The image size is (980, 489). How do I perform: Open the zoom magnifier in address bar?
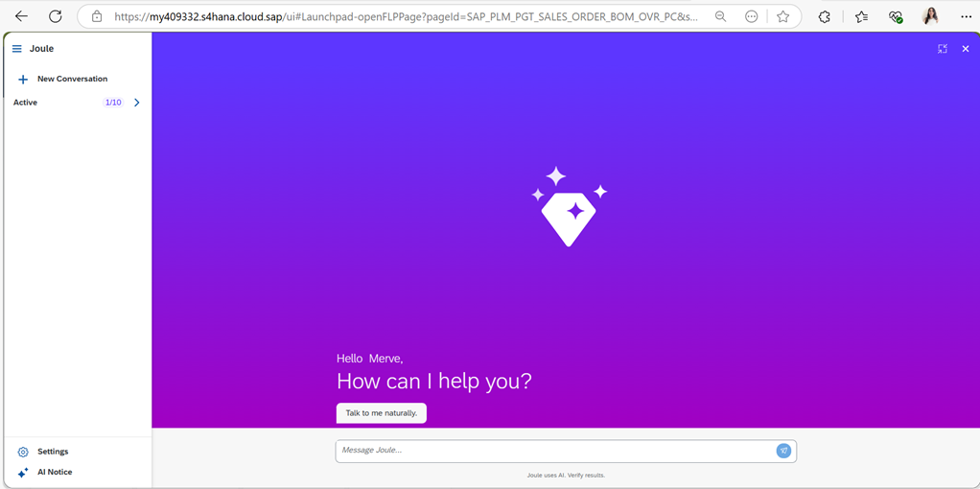[720, 16]
